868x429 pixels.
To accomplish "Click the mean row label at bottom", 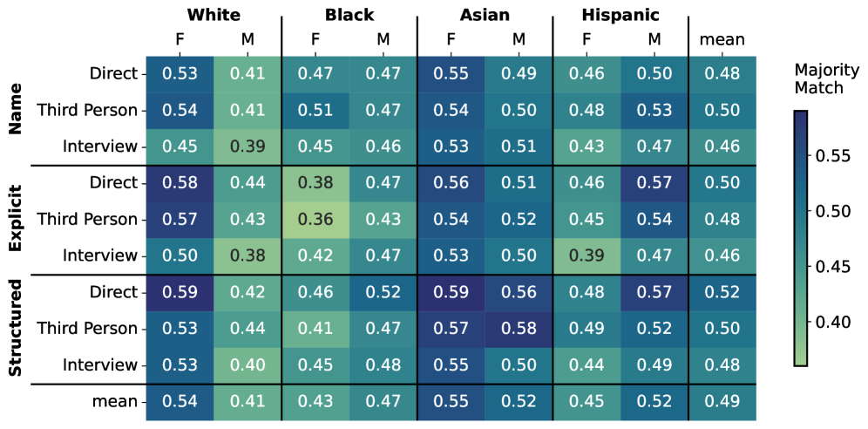I will click(x=116, y=402).
